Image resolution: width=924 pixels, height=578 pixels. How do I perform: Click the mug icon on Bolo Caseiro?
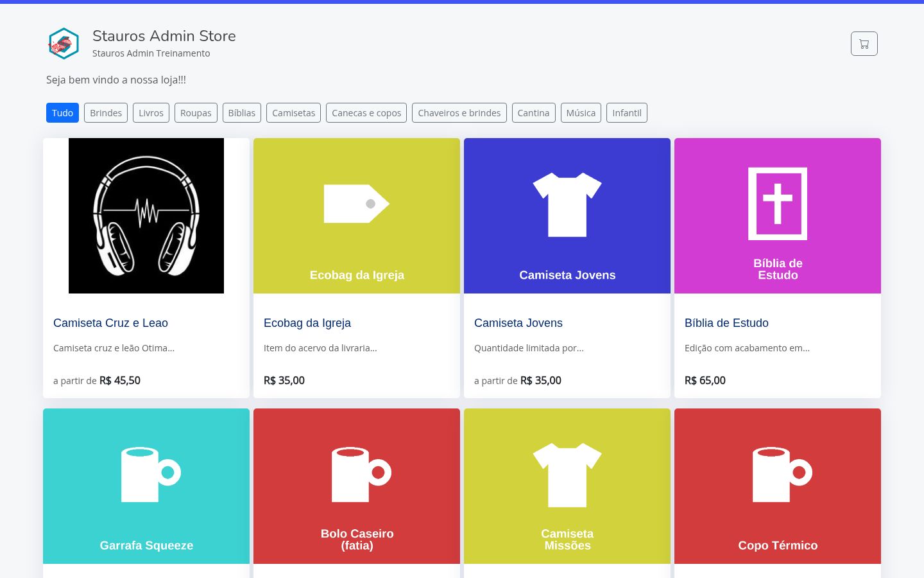pyautogui.click(x=361, y=475)
